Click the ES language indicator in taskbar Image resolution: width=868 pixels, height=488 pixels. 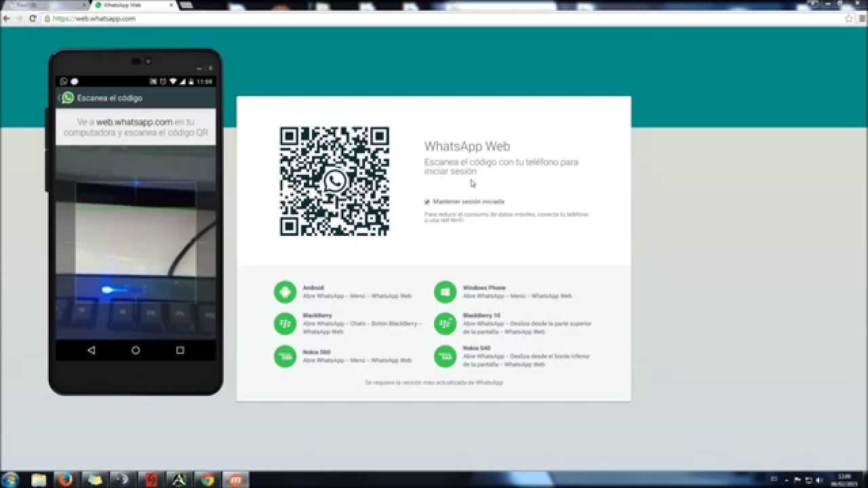774,480
